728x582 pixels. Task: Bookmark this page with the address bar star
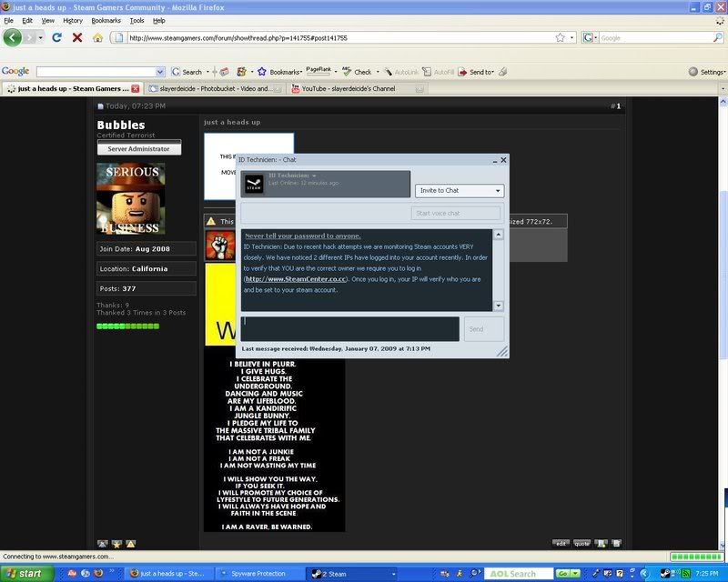click(x=560, y=37)
